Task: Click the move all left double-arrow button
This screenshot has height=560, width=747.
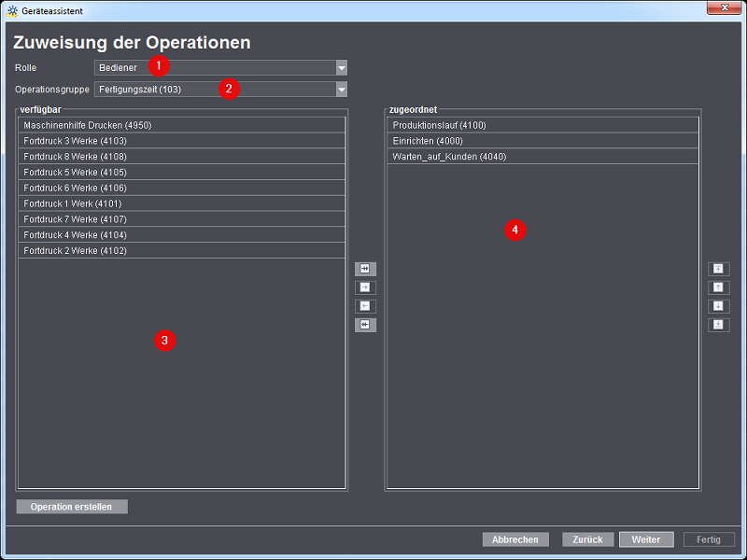Action: 365,325
